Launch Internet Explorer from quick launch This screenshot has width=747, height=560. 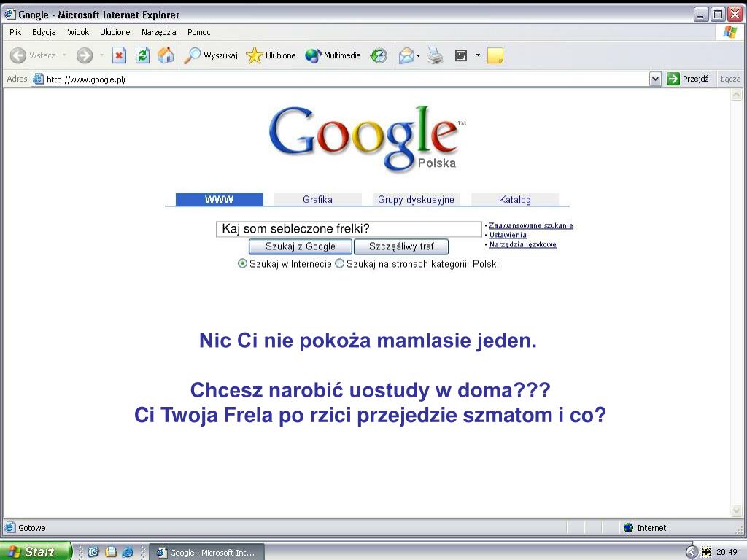coord(128,552)
